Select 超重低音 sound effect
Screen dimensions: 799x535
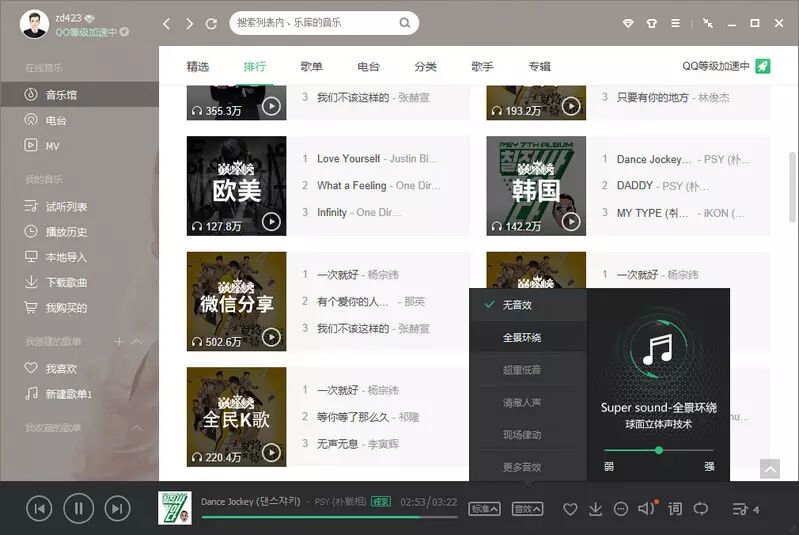pyautogui.click(x=528, y=370)
